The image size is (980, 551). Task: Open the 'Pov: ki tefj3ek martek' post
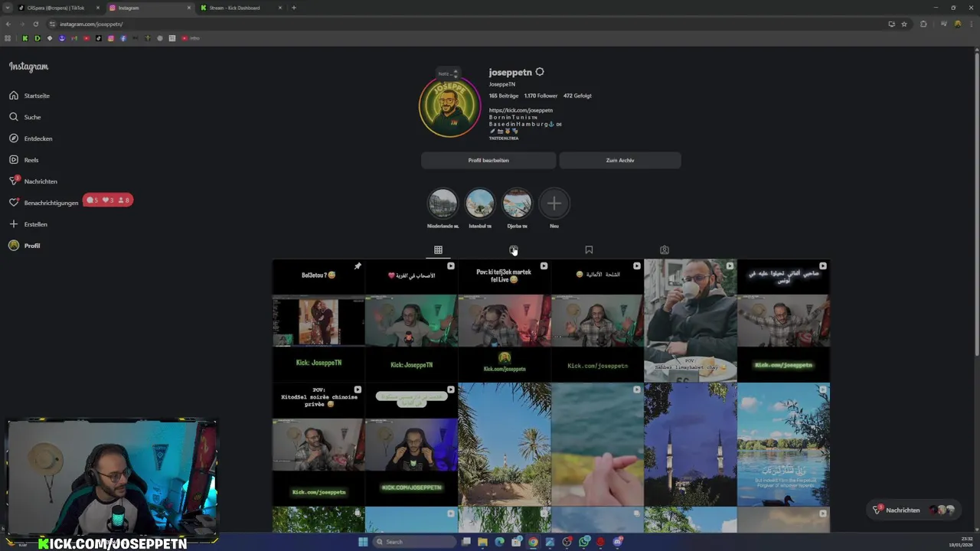coord(504,321)
